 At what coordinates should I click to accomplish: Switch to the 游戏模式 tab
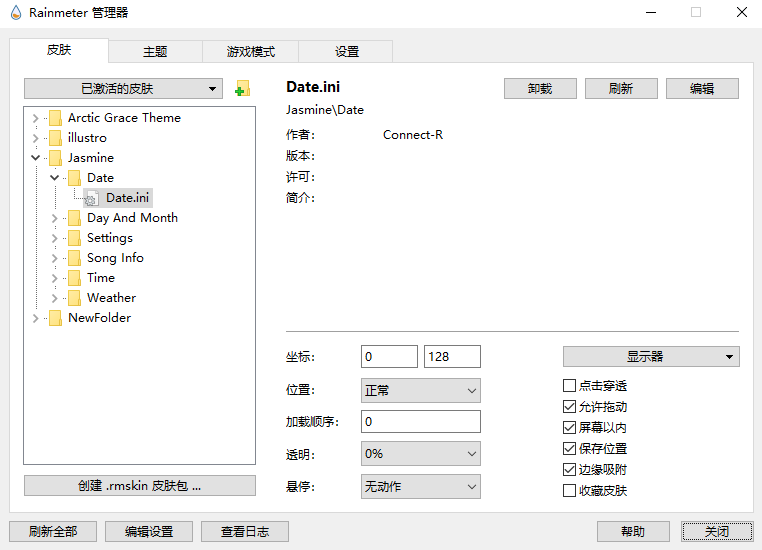[250, 52]
